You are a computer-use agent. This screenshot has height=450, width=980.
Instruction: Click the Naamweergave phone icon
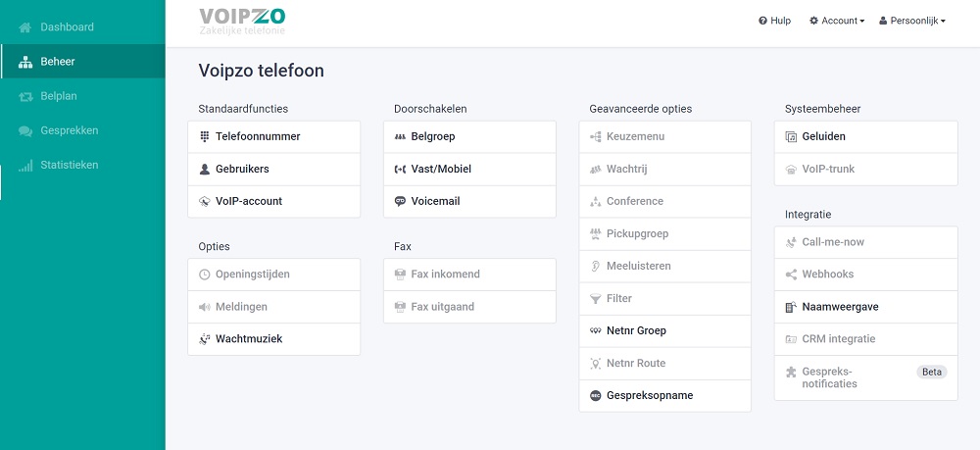tap(791, 307)
